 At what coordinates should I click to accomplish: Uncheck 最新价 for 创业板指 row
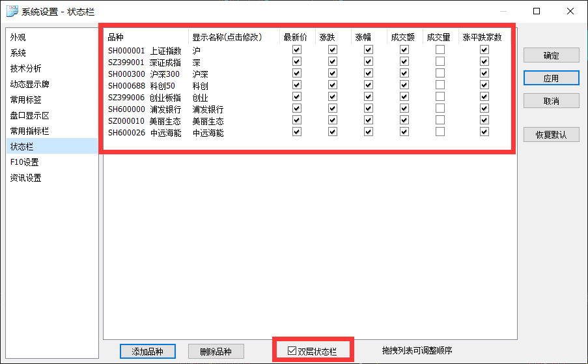point(297,96)
